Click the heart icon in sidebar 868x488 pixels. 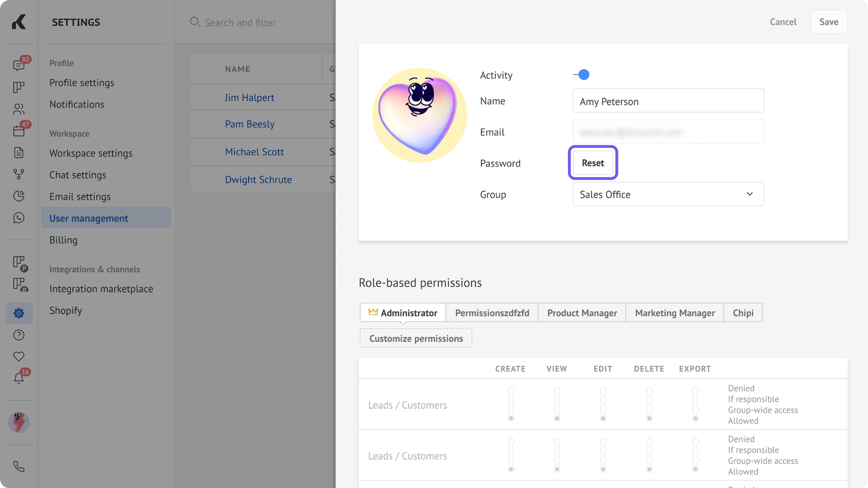[x=19, y=357]
